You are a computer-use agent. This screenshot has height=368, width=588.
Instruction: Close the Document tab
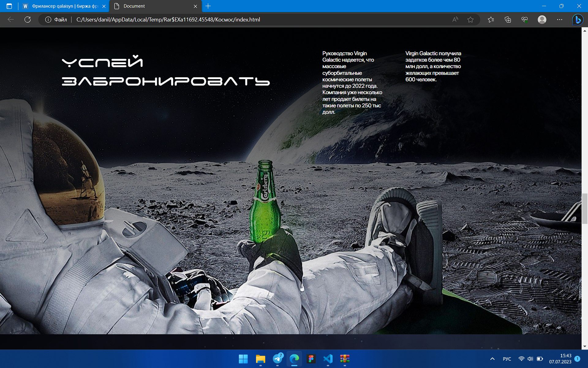click(x=195, y=6)
